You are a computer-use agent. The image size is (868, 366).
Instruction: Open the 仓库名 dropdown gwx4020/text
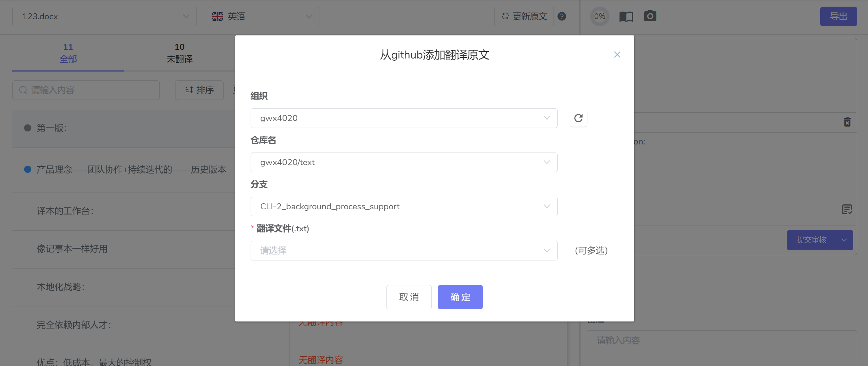404,162
